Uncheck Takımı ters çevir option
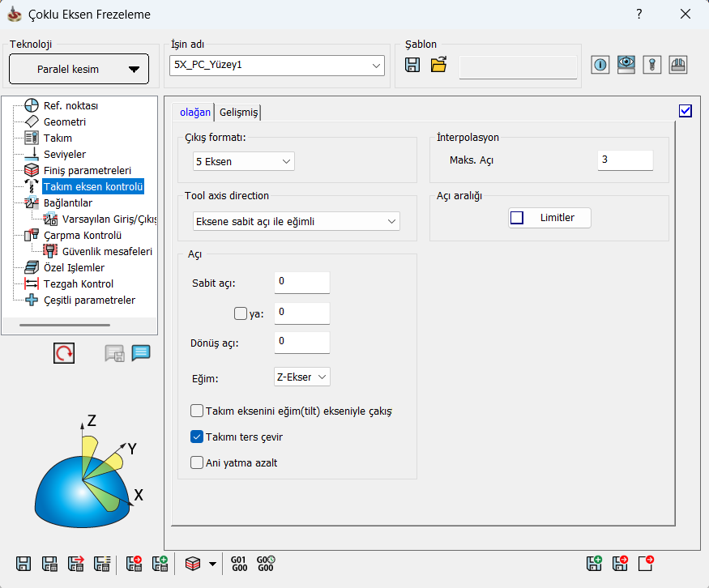This screenshot has height=588, width=709. tap(196, 437)
